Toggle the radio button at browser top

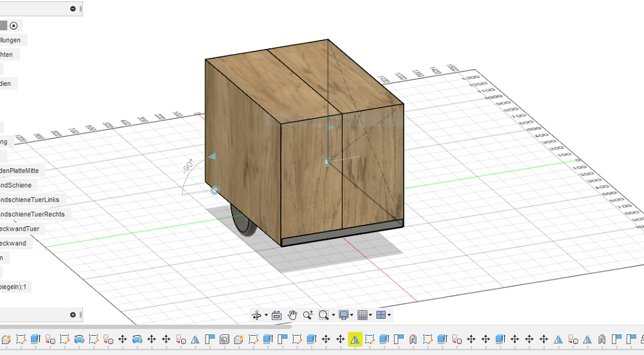click(14, 26)
